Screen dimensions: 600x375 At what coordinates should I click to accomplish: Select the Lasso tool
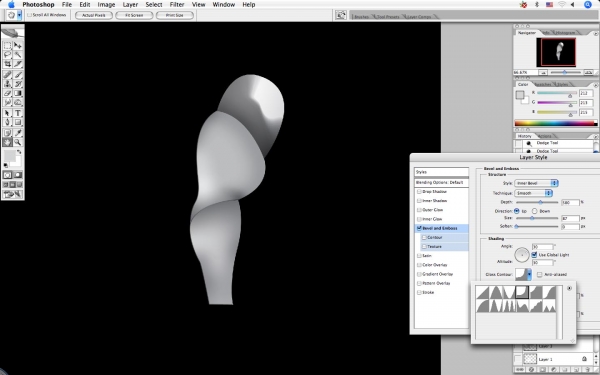click(x=7, y=55)
